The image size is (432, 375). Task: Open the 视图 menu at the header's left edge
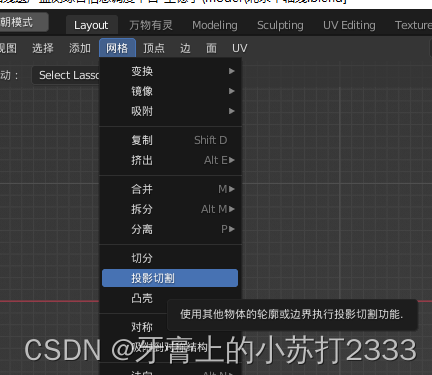(8, 48)
